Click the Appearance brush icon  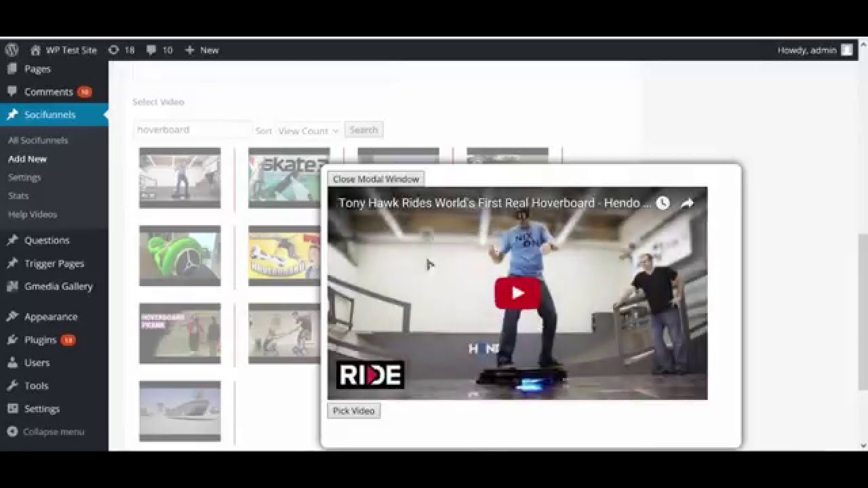tap(12, 317)
